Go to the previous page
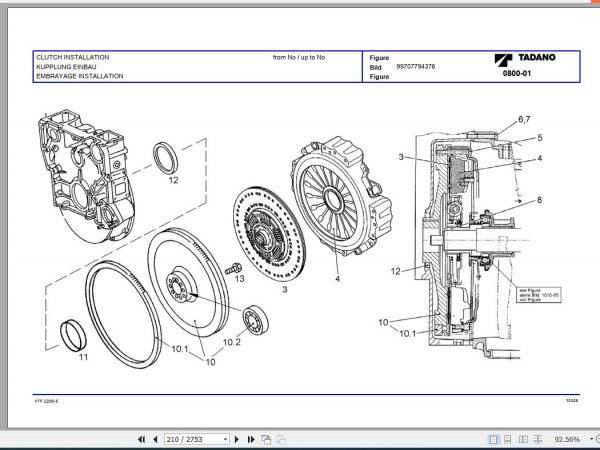This screenshot has height=450, width=600. pyautogui.click(x=155, y=439)
